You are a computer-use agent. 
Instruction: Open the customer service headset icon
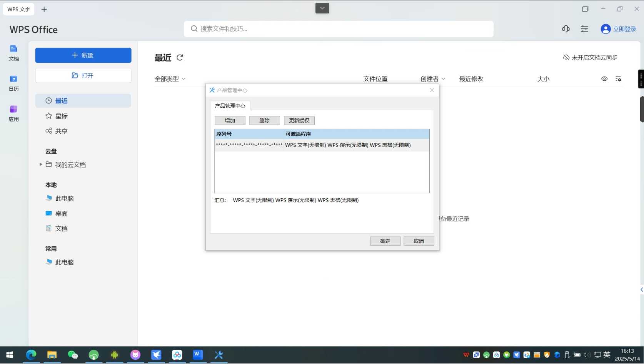pyautogui.click(x=566, y=29)
